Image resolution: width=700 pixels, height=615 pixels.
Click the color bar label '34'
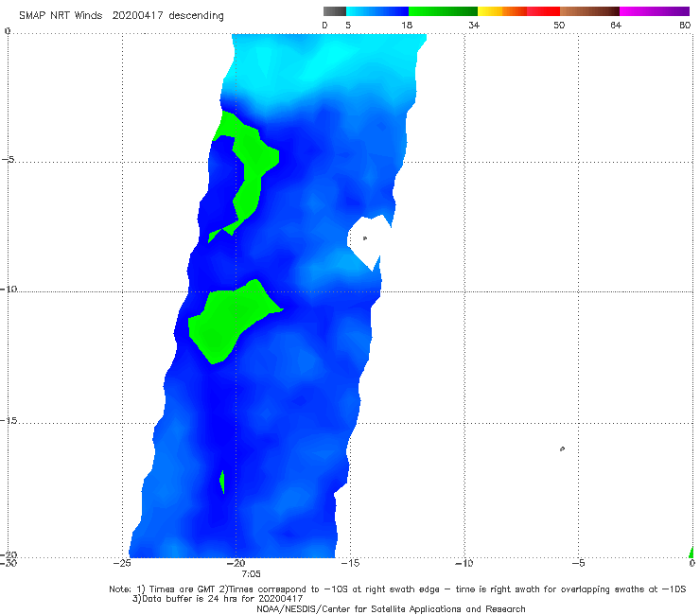pos(474,25)
